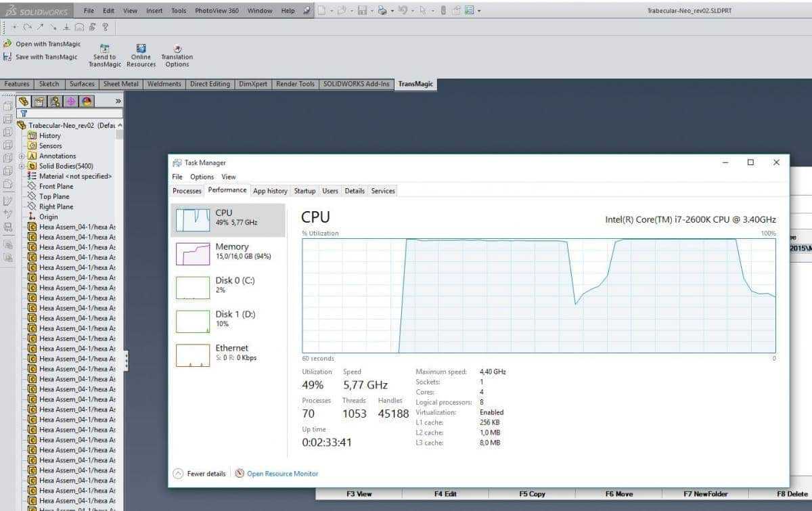
Task: Select DisplayManager tab icon
Action: click(87, 101)
